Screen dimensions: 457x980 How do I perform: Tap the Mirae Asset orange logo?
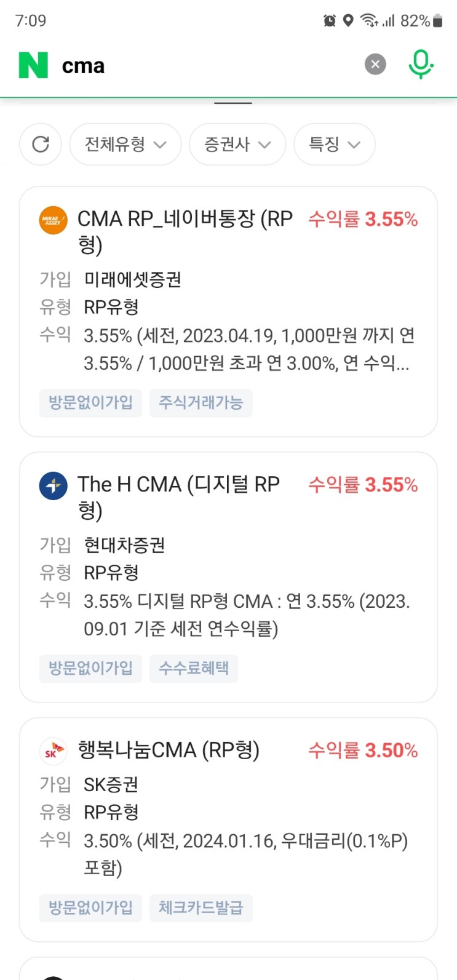pos(54,220)
